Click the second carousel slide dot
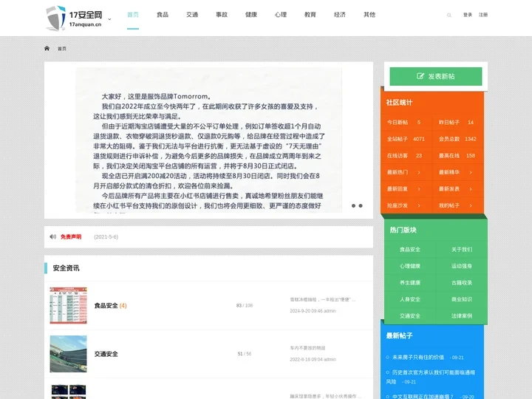This screenshot has height=399, width=532. tap(361, 205)
